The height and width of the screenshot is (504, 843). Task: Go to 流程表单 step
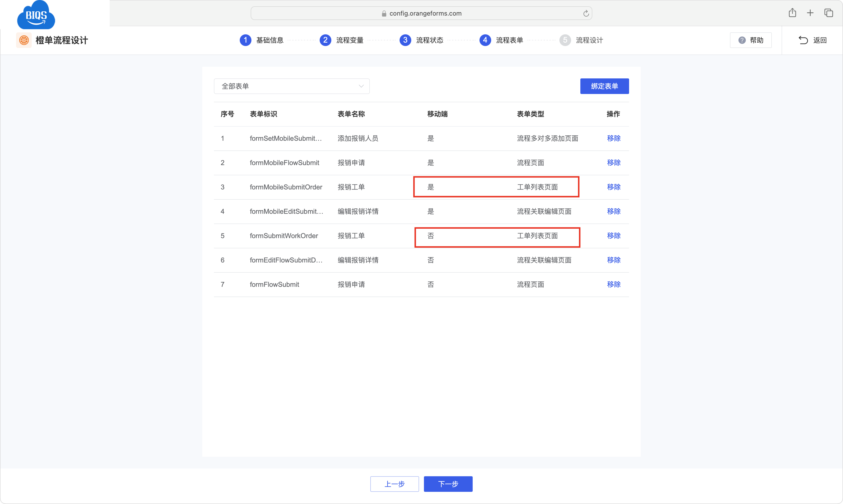pos(509,40)
